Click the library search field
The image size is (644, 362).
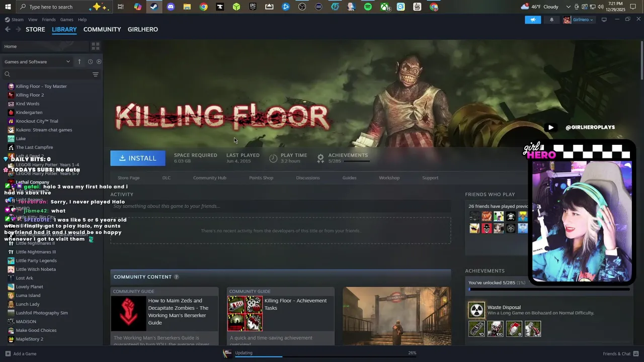47,74
